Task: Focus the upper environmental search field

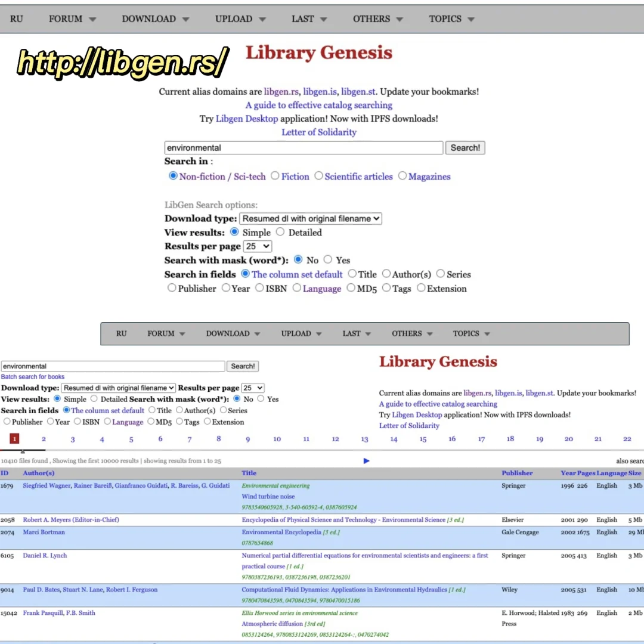Action: point(304,148)
